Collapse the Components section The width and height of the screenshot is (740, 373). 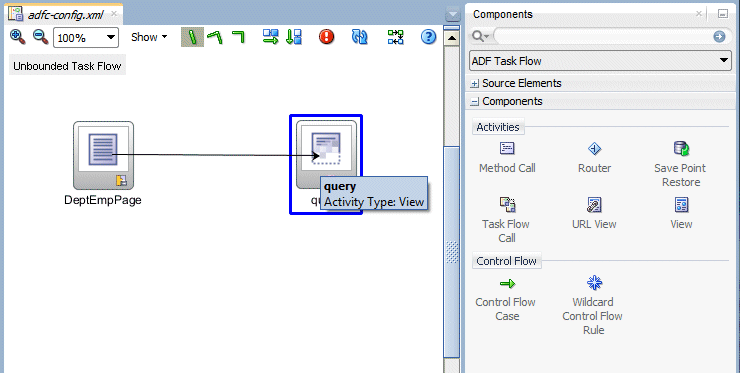click(475, 102)
